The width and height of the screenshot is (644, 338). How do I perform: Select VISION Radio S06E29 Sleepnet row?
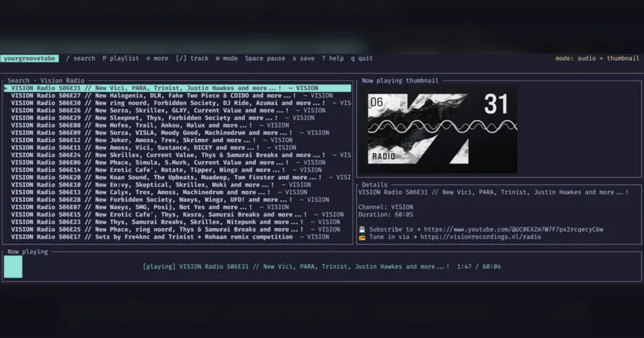pos(177,117)
